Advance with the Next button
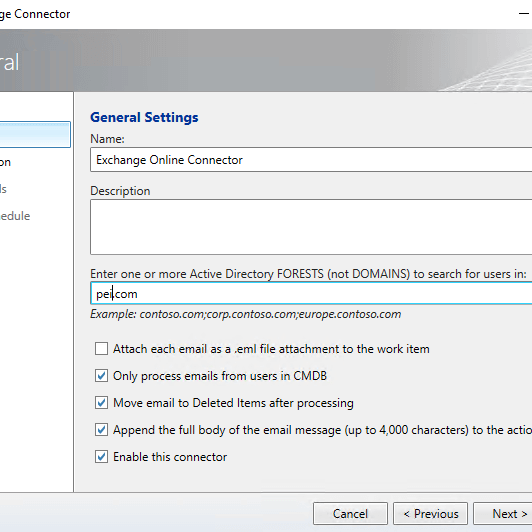The width and height of the screenshot is (532, 532). (x=503, y=514)
